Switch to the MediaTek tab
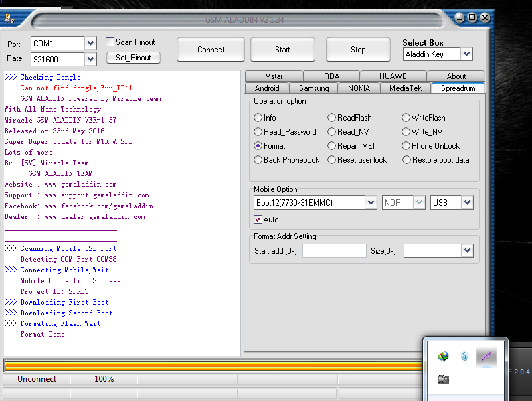 tap(406, 88)
